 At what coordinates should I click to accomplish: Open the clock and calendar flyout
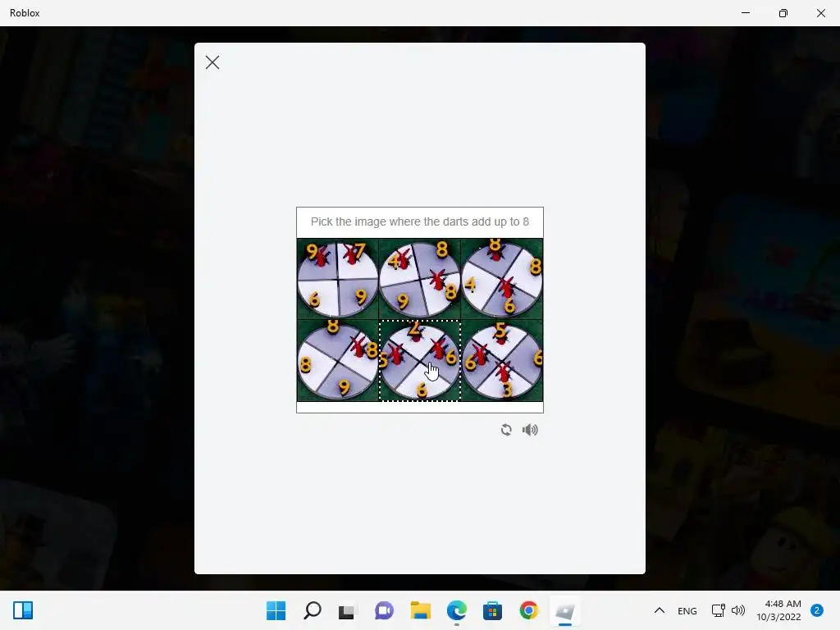click(779, 610)
